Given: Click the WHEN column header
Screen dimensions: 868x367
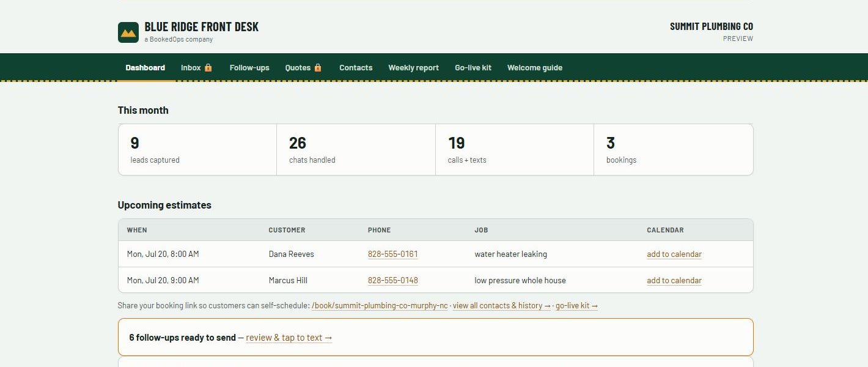Looking at the screenshot, I should click(x=137, y=230).
